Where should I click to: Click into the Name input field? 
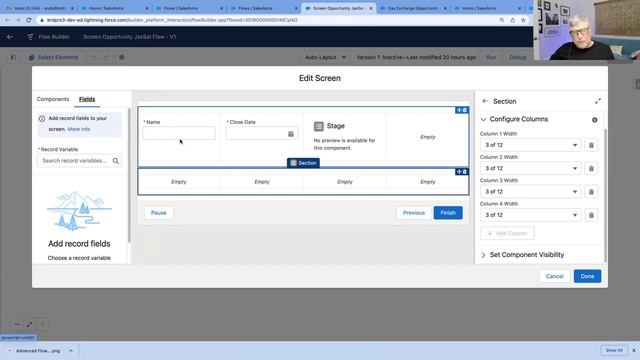click(x=179, y=133)
